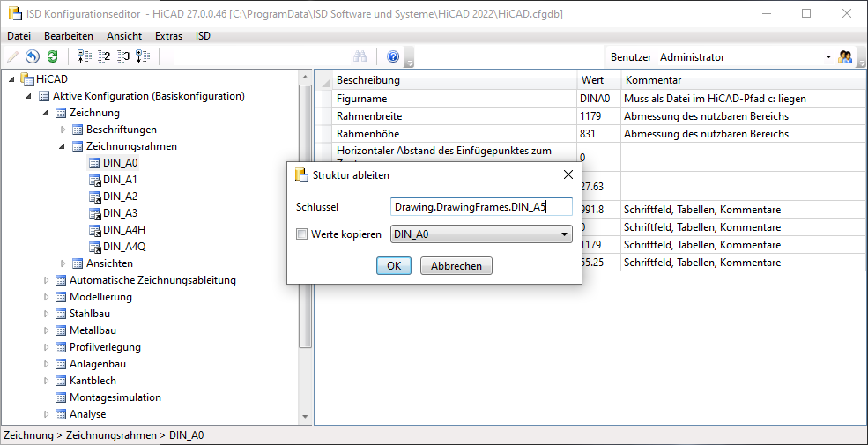Click the blue undo arrow icon
Screen dimensions: 868x445
pyautogui.click(x=33, y=56)
